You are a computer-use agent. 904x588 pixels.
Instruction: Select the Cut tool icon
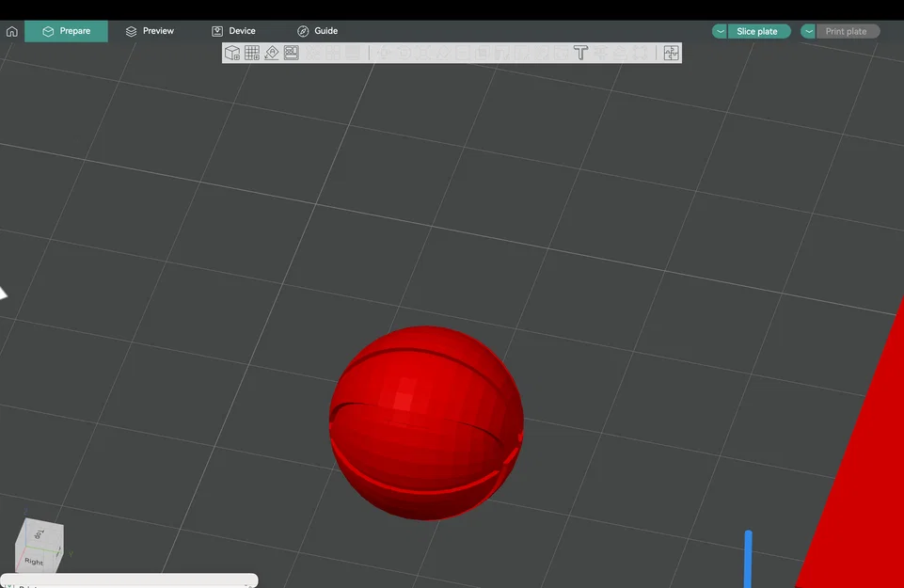pyautogui.click(x=463, y=53)
